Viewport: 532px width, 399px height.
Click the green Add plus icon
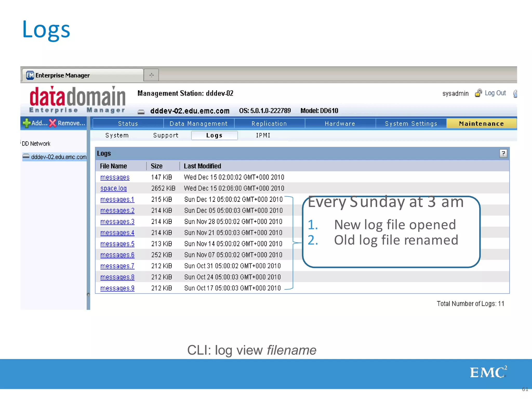(x=26, y=123)
